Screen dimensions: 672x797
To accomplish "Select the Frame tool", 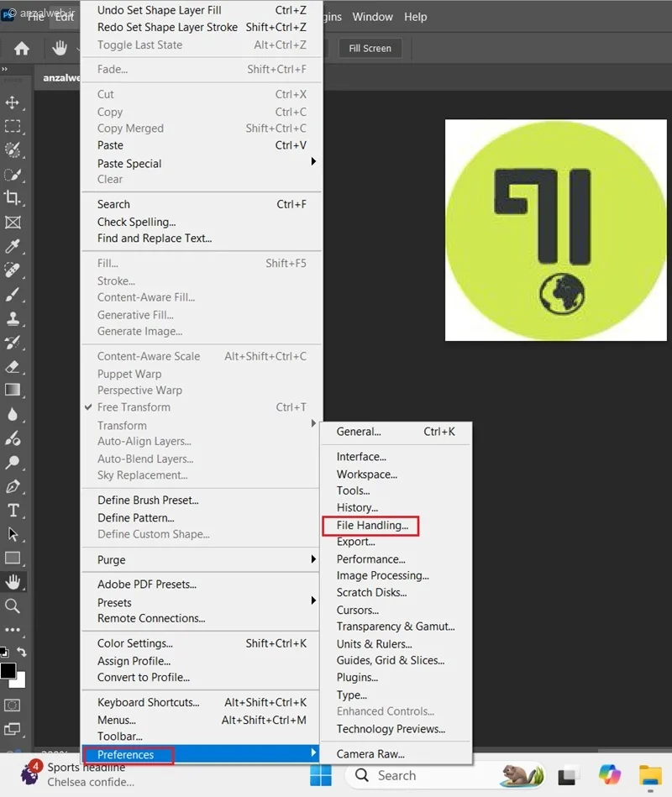I will (13, 222).
